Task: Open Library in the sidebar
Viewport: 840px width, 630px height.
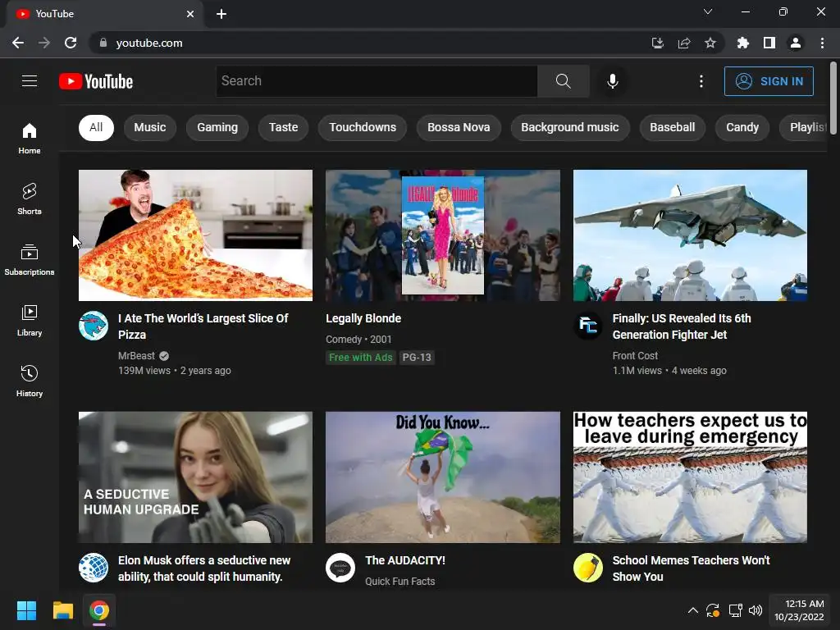Action: [x=30, y=321]
